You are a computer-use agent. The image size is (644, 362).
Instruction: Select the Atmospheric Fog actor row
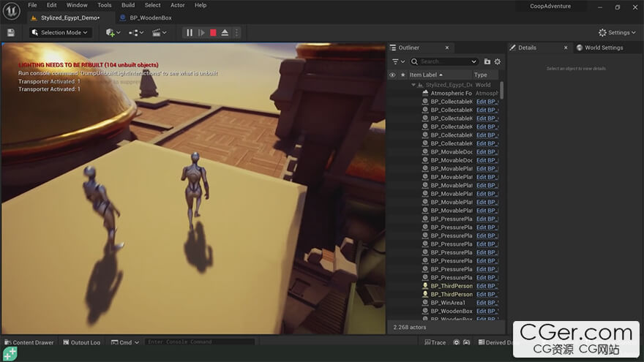(443, 93)
